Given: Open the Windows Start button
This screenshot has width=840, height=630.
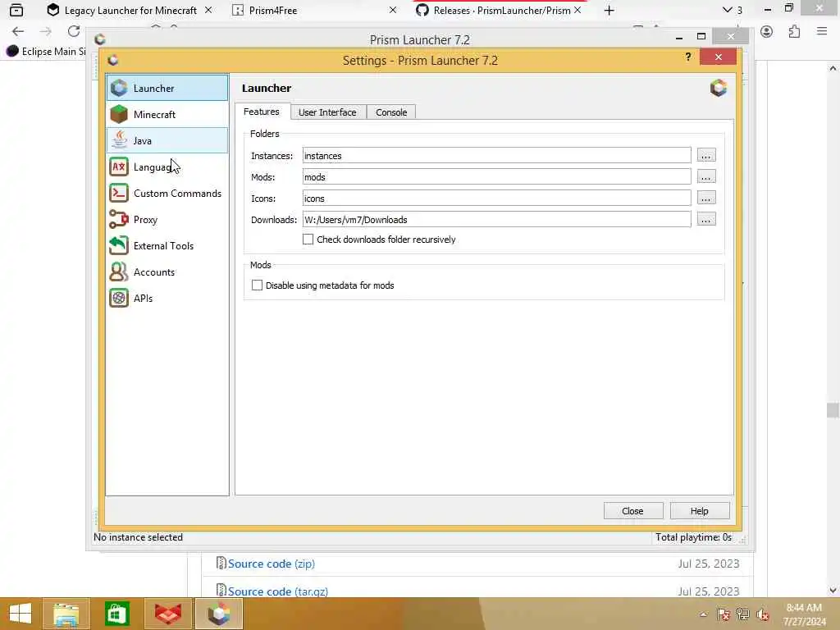Looking at the screenshot, I should point(21,614).
